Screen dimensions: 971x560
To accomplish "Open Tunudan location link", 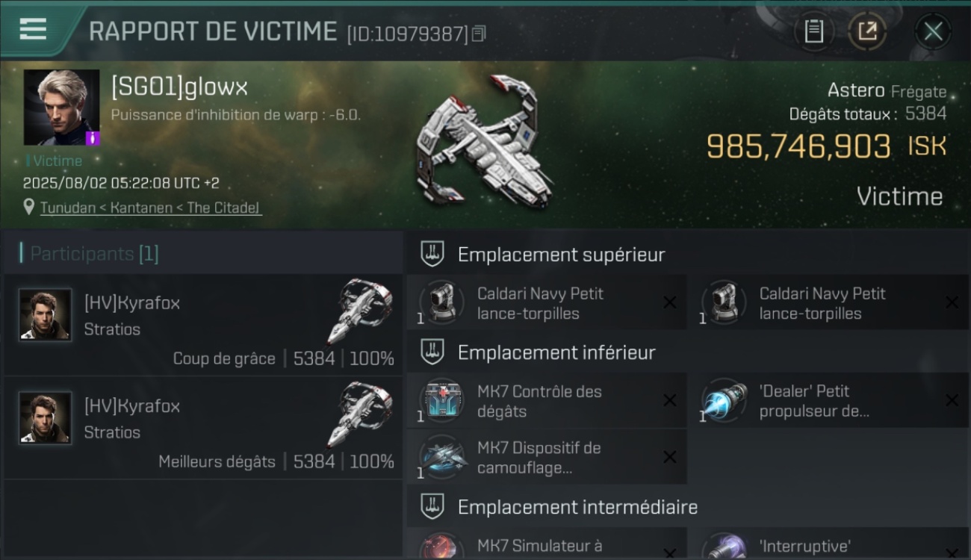I will 151,208.
